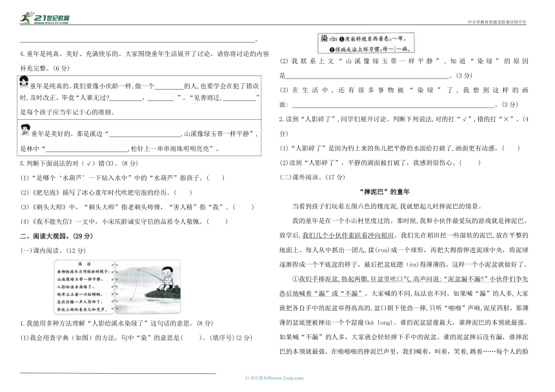Image resolution: width=555 pixels, height=392 pixels.
Task: Click the sentence "我的童年是在一个小山村里度过的"
Action: click(343, 221)
